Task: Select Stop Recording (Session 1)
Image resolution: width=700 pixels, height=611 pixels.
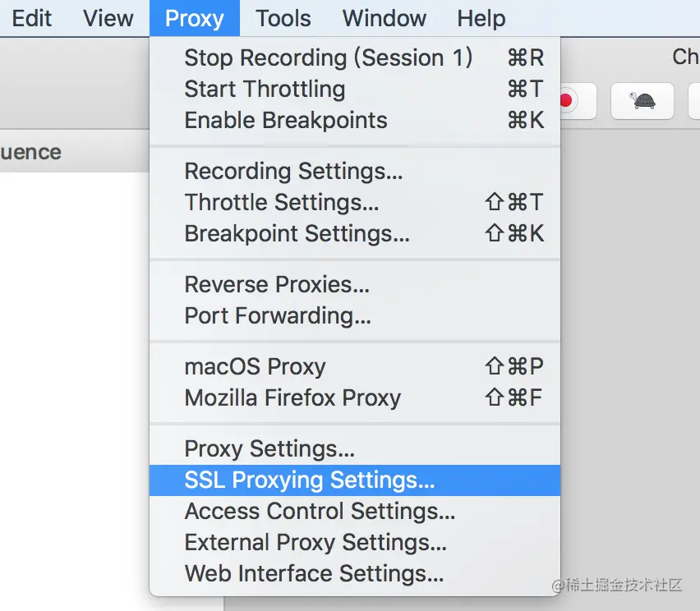Action: [329, 57]
